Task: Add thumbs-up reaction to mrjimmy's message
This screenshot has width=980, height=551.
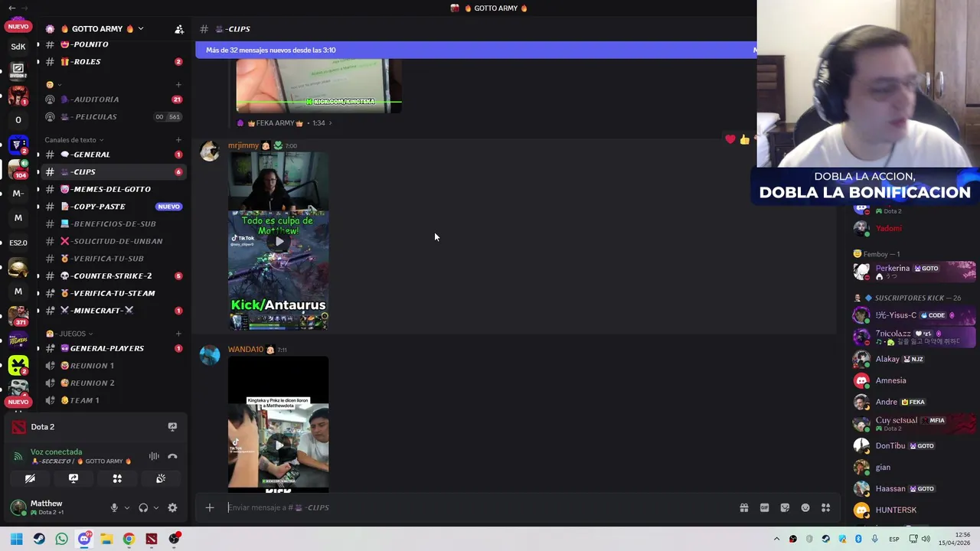Action: (x=745, y=139)
